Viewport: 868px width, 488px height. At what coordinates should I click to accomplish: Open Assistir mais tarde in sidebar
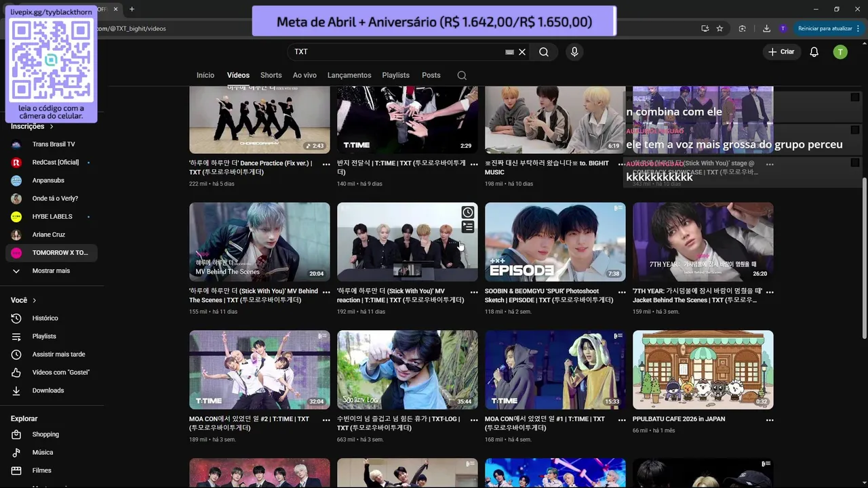[52, 354]
